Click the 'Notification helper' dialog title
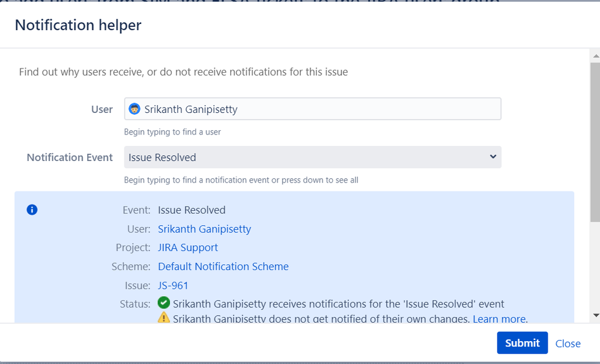This screenshot has height=364, width=600. (x=78, y=25)
